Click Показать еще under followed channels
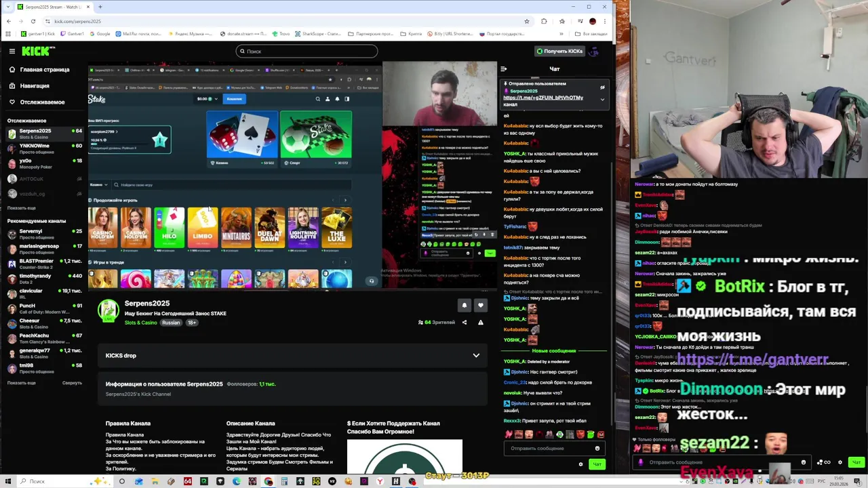This screenshot has height=488, width=868. coord(22,208)
